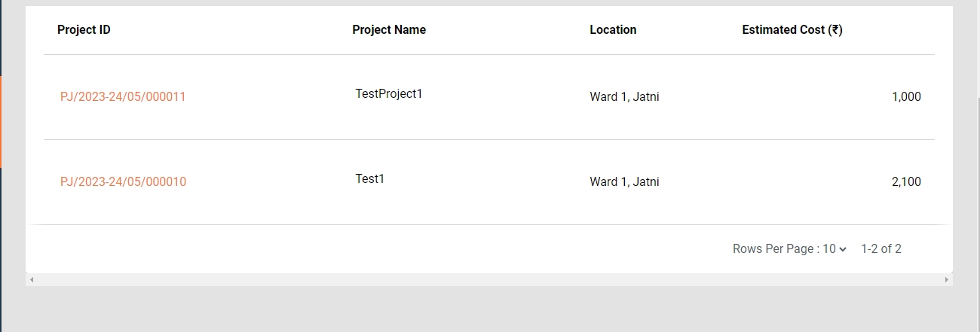Select Ward 1, Jatni in TestProject1 row
The image size is (980, 332).
(x=624, y=97)
